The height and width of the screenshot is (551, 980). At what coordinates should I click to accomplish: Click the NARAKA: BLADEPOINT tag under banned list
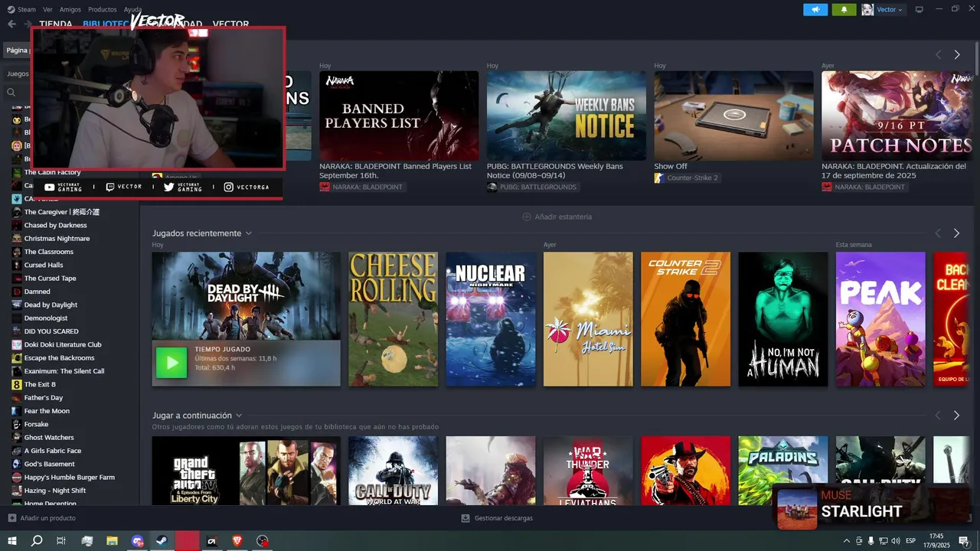(x=361, y=187)
